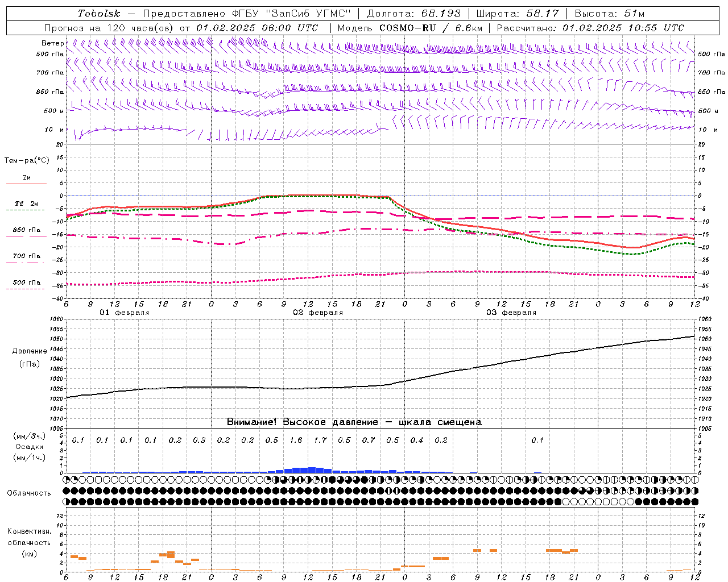
Task: Click the 1.6 precipitation value
Action: click(296, 440)
